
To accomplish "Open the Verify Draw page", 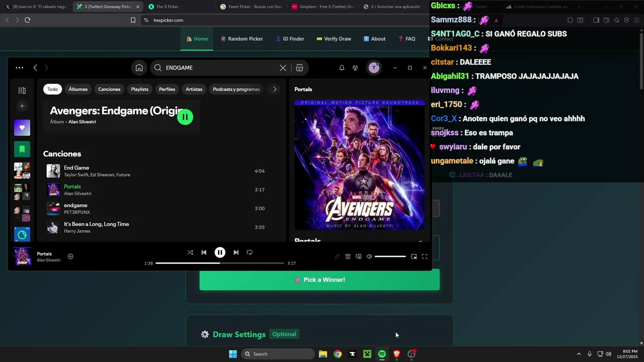I will (x=334, y=39).
